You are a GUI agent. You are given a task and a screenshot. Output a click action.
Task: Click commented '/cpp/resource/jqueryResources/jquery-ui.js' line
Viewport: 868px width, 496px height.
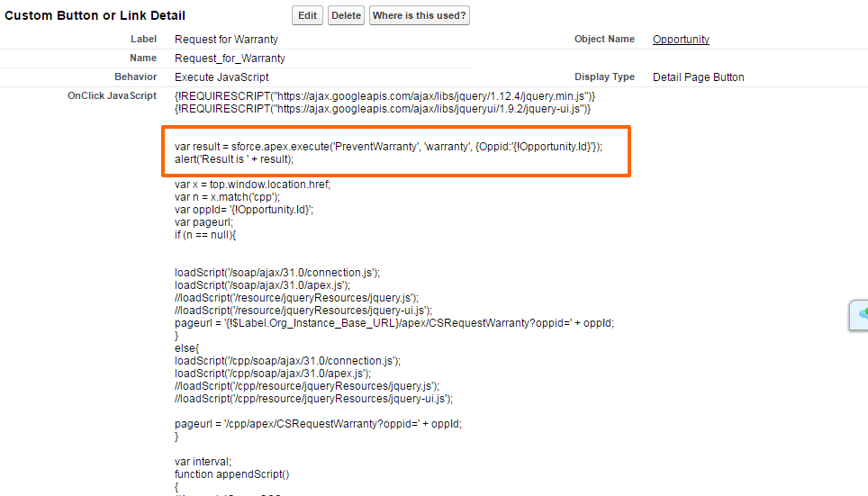point(314,399)
